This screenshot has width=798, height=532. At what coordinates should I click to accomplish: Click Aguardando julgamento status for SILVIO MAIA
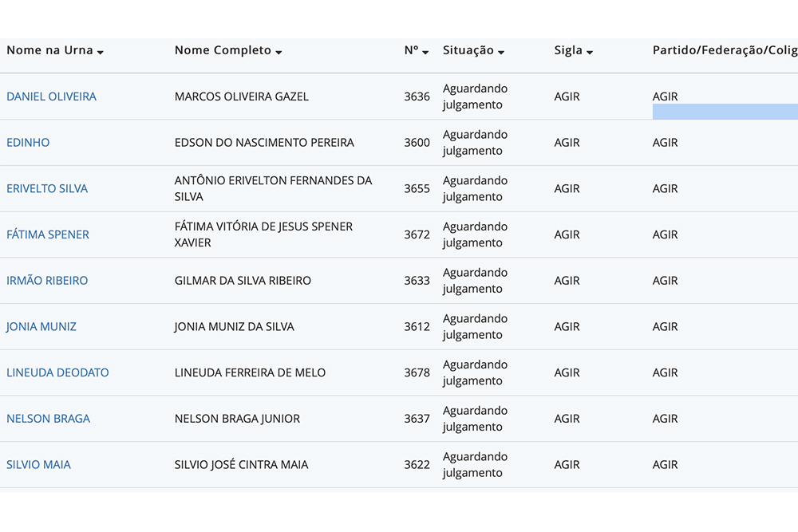click(475, 465)
